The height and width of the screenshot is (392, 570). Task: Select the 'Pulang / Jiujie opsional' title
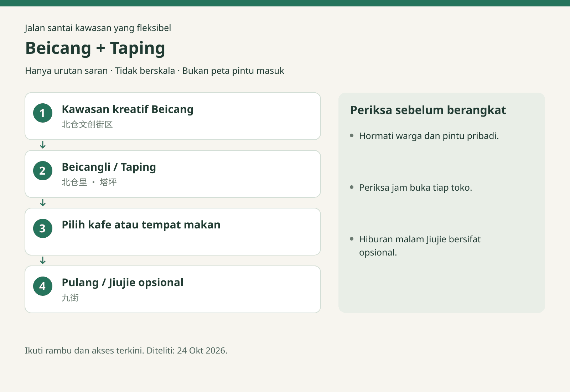click(123, 283)
